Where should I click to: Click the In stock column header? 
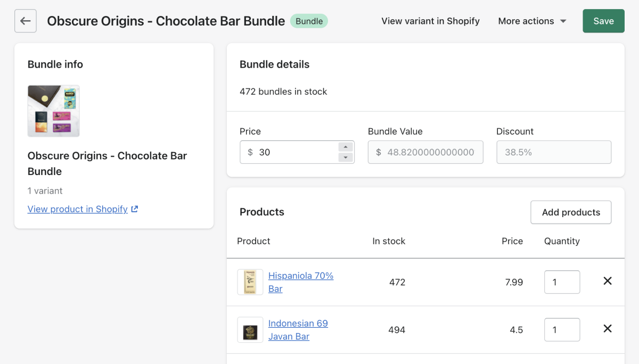point(389,241)
